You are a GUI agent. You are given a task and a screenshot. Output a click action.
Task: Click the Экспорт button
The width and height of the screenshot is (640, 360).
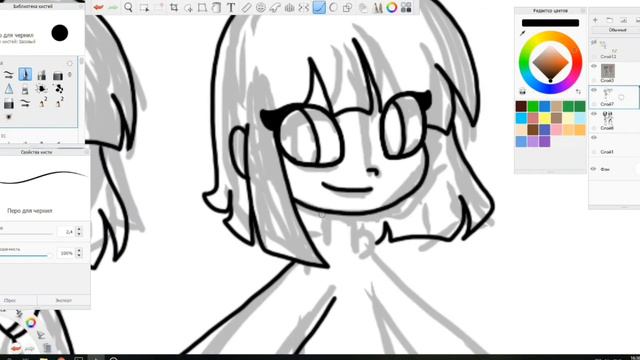[64, 300]
